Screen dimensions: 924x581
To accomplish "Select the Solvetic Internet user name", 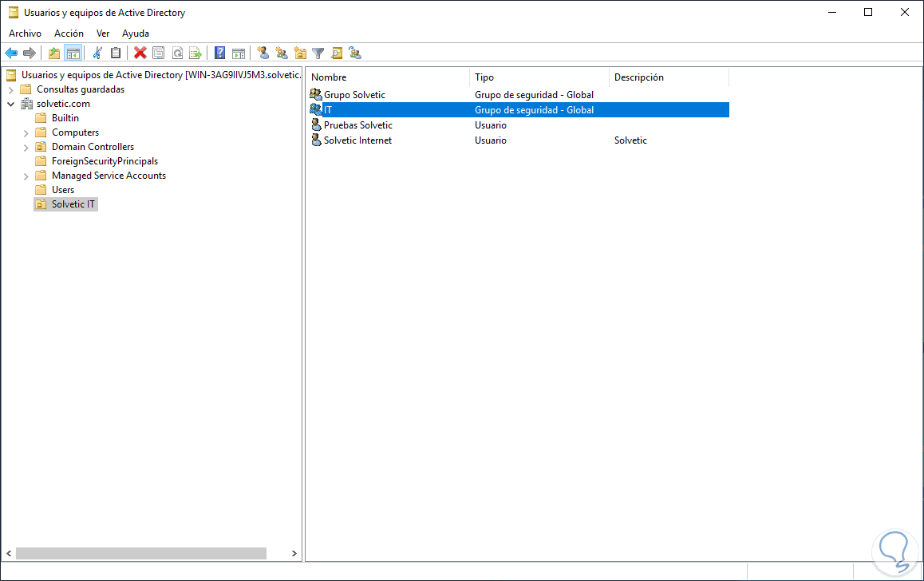I will [x=357, y=140].
